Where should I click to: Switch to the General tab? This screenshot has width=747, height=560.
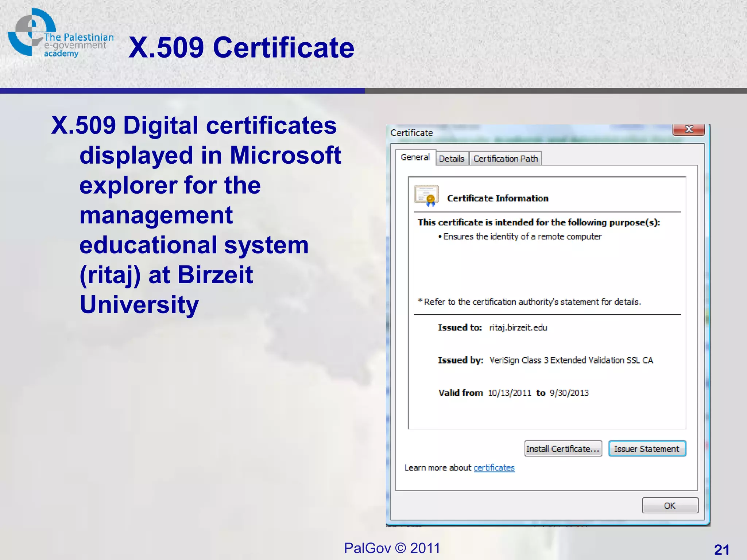point(415,157)
